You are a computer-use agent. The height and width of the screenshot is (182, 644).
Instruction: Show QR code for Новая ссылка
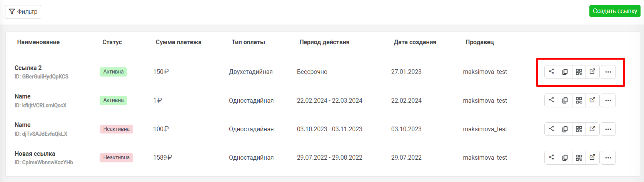click(579, 157)
